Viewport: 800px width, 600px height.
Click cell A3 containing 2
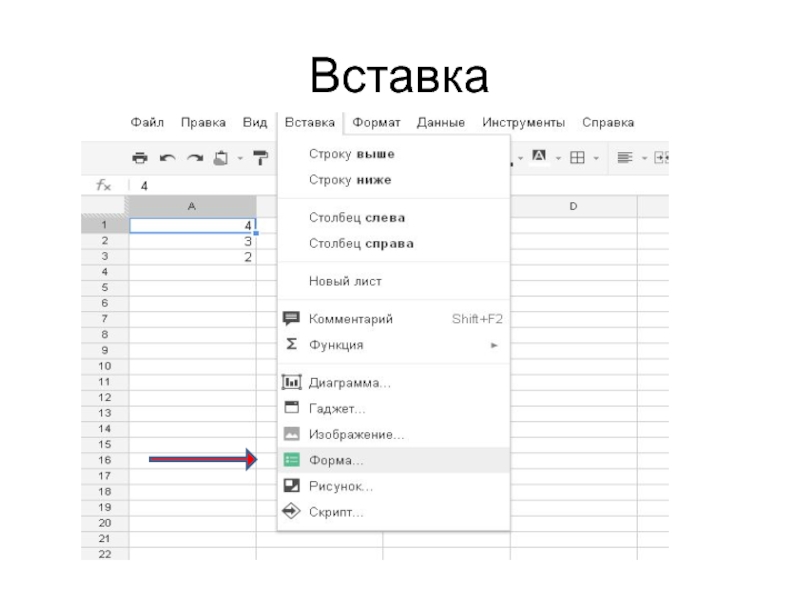pos(192,257)
